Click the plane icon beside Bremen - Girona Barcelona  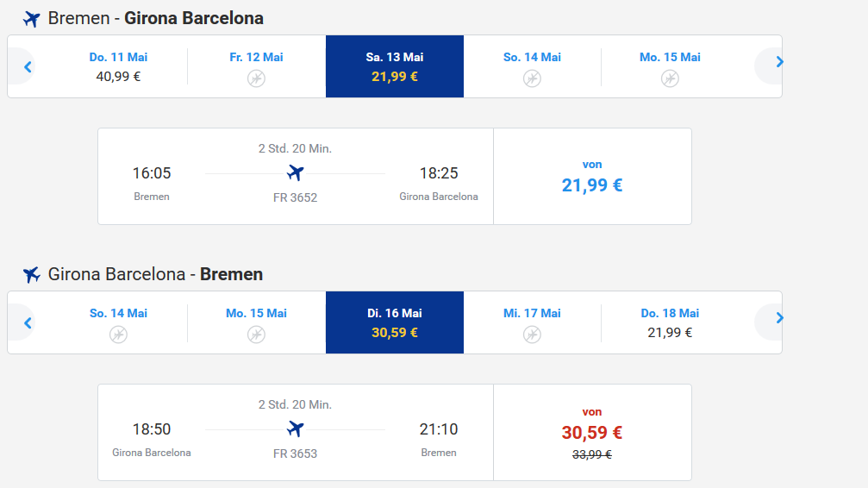pos(32,19)
